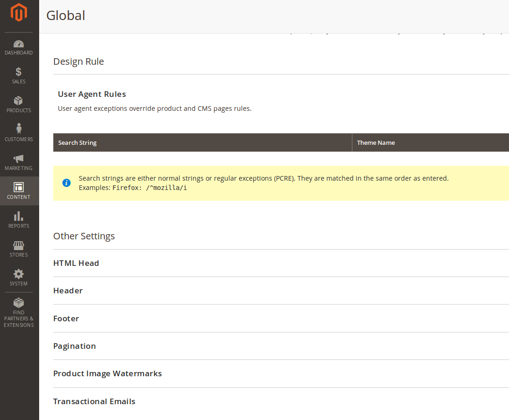This screenshot has height=420, width=509.
Task: Open the System gear icon
Action: [19, 277]
